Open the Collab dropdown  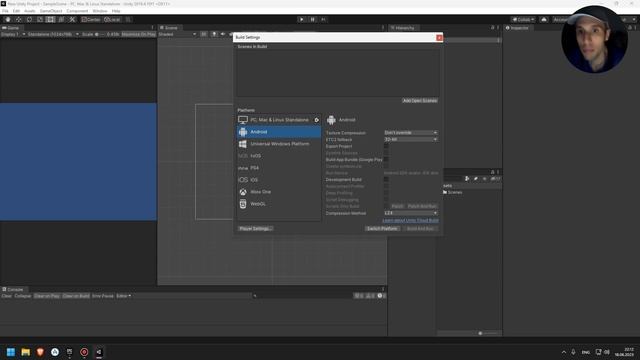click(x=523, y=20)
